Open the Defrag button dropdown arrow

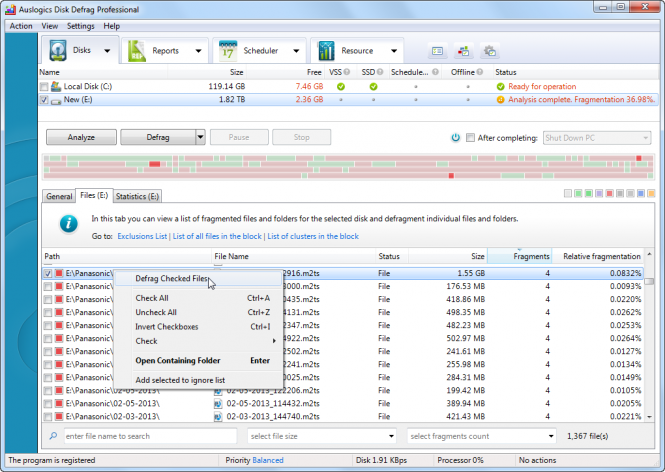pos(200,137)
